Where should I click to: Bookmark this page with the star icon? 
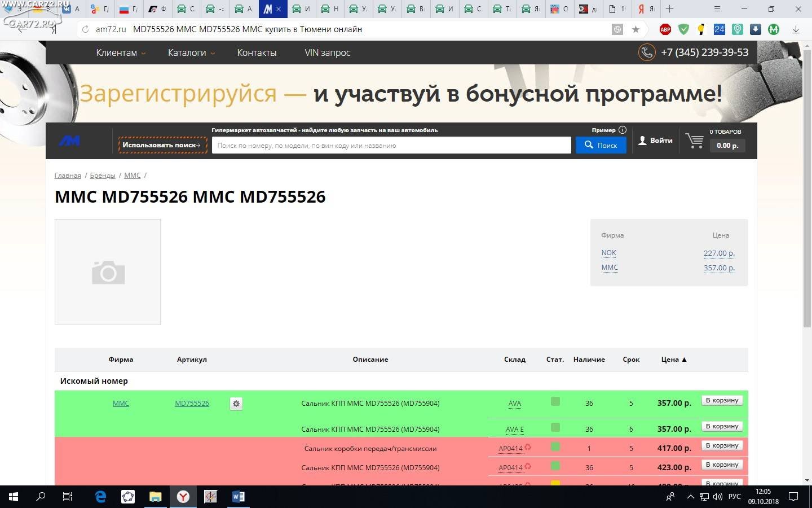coord(636,29)
